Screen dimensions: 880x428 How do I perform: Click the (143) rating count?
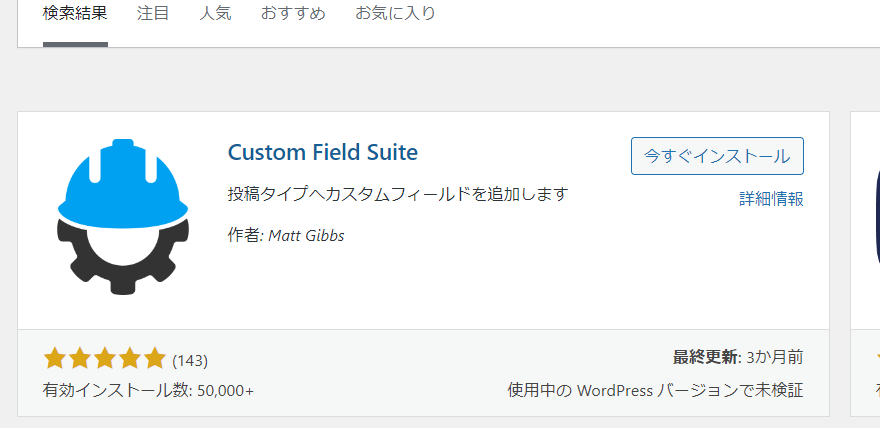(190, 361)
